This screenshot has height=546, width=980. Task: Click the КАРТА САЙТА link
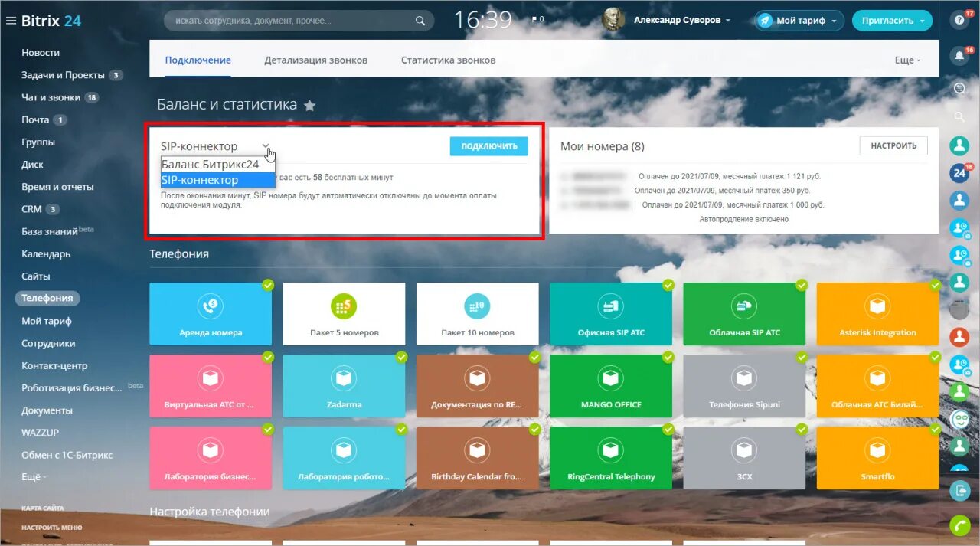click(x=43, y=508)
